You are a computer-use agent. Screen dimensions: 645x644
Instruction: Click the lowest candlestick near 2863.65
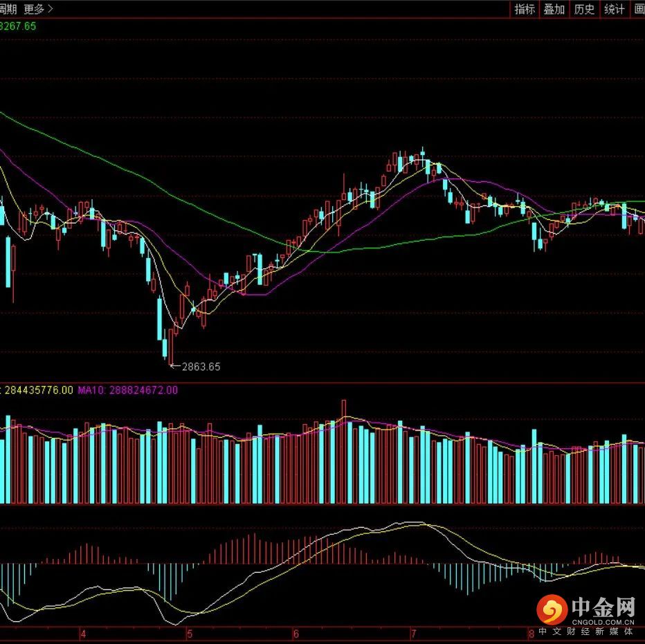tap(171, 347)
